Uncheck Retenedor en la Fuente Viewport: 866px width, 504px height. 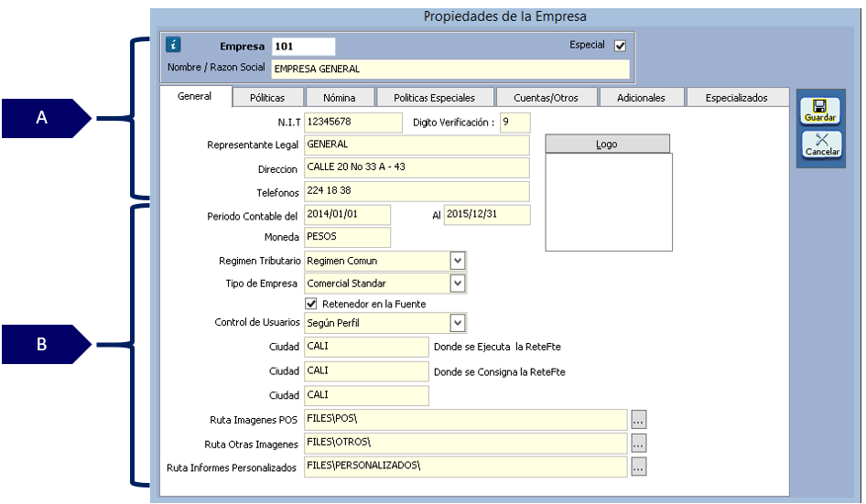pos(311,304)
